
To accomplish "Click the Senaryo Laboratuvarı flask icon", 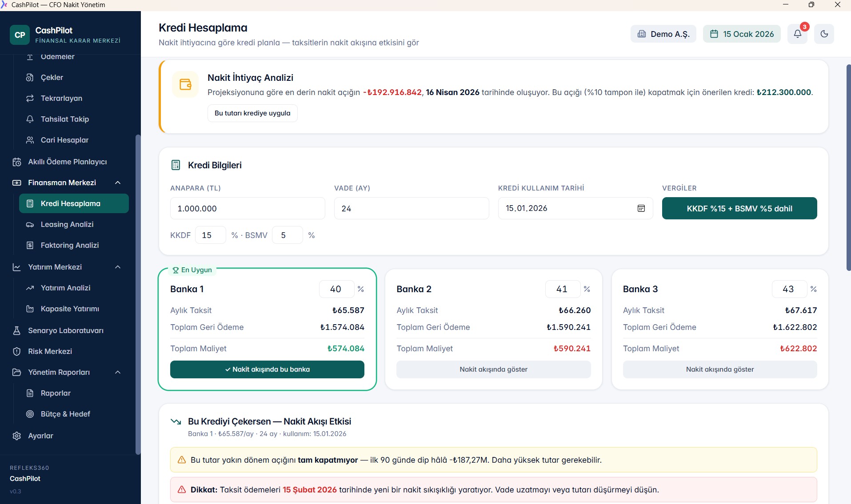I will pyautogui.click(x=17, y=331).
